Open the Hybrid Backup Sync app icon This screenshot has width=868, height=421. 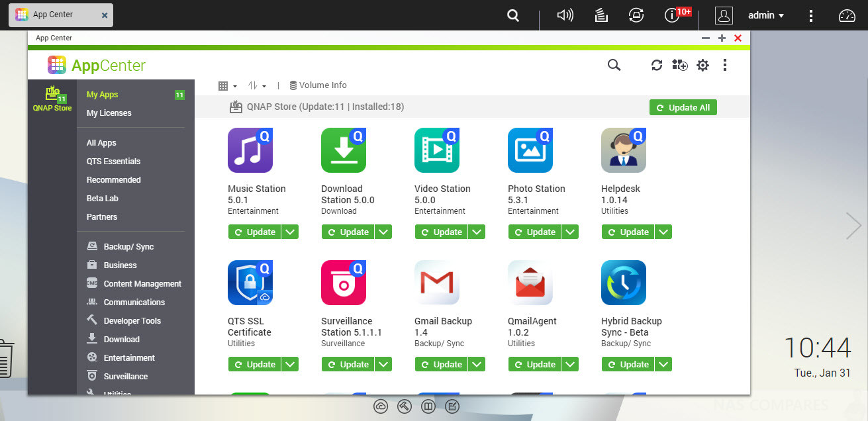tap(624, 283)
